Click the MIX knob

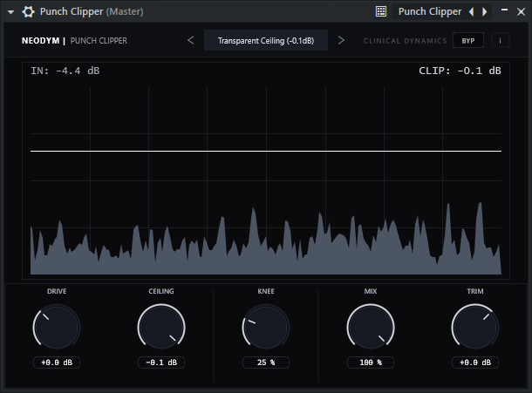(x=371, y=328)
